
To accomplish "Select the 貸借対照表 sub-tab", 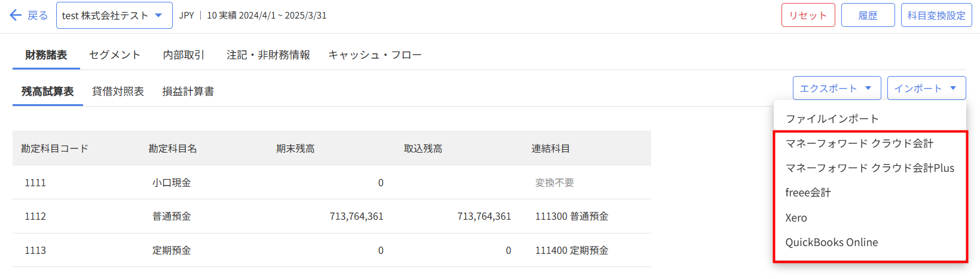I will (x=118, y=92).
